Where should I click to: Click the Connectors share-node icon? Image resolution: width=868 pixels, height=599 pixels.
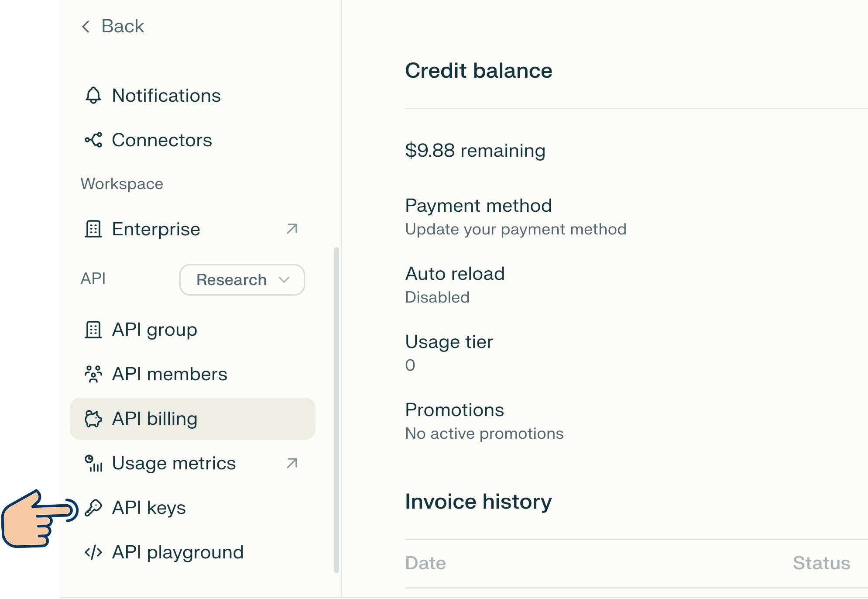tap(93, 140)
